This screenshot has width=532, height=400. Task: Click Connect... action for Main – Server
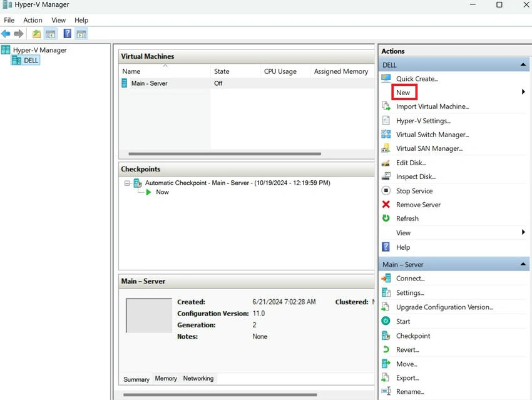pyautogui.click(x=411, y=279)
